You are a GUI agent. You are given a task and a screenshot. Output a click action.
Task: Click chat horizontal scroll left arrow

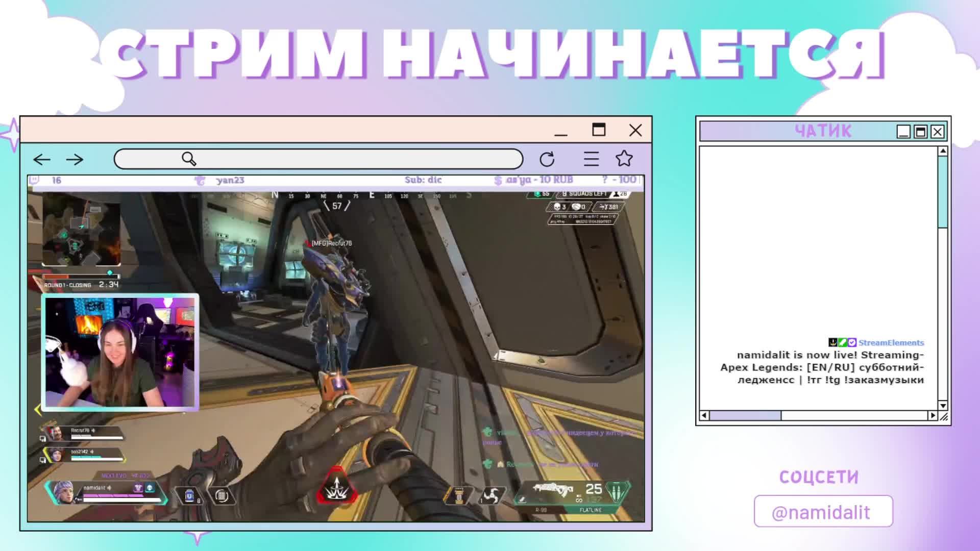tap(704, 416)
